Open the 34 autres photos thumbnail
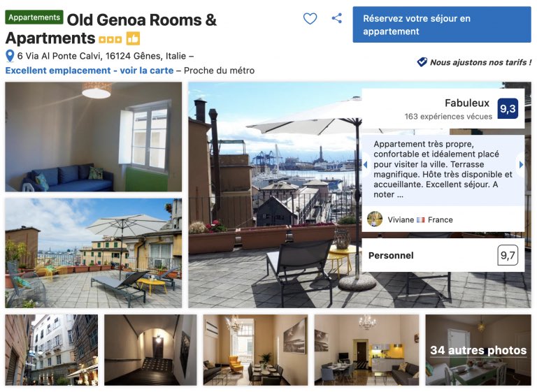Viewport: 537px width, 392px height. tap(478, 350)
